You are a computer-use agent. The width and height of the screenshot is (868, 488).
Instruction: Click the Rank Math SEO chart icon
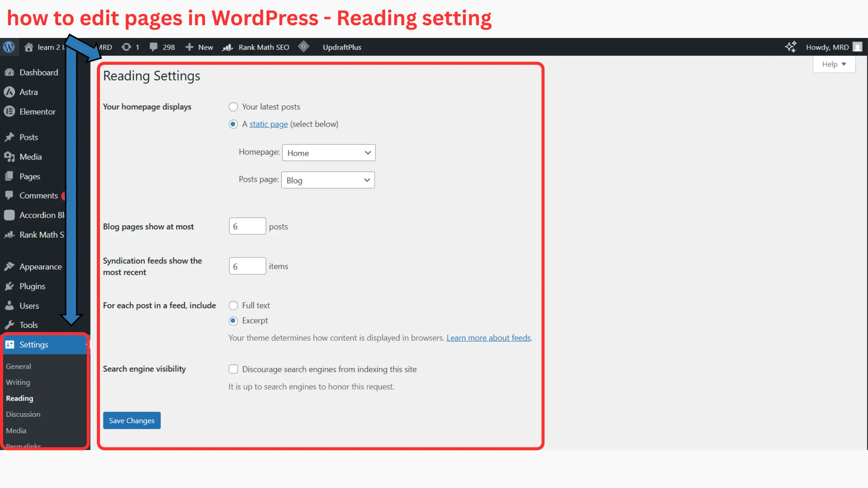228,47
